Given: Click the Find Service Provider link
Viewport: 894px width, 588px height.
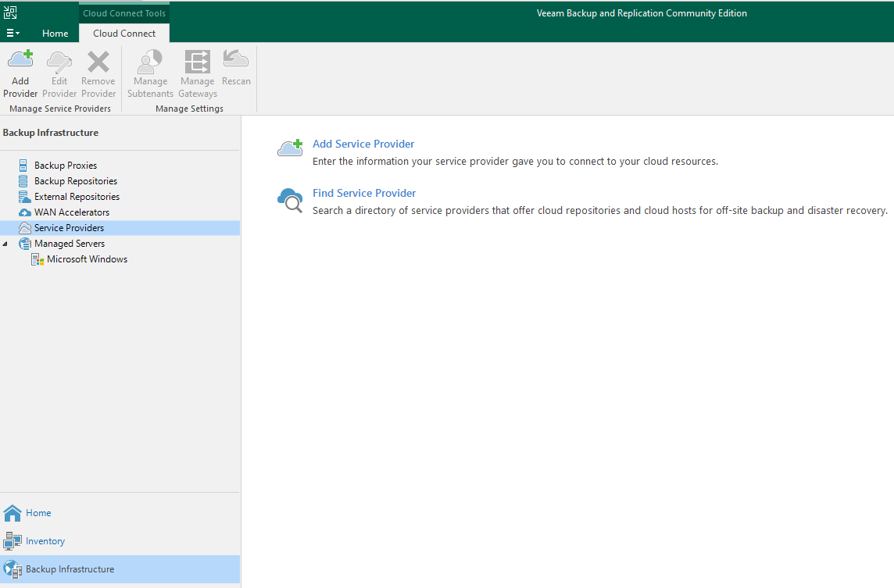Looking at the screenshot, I should coord(363,193).
